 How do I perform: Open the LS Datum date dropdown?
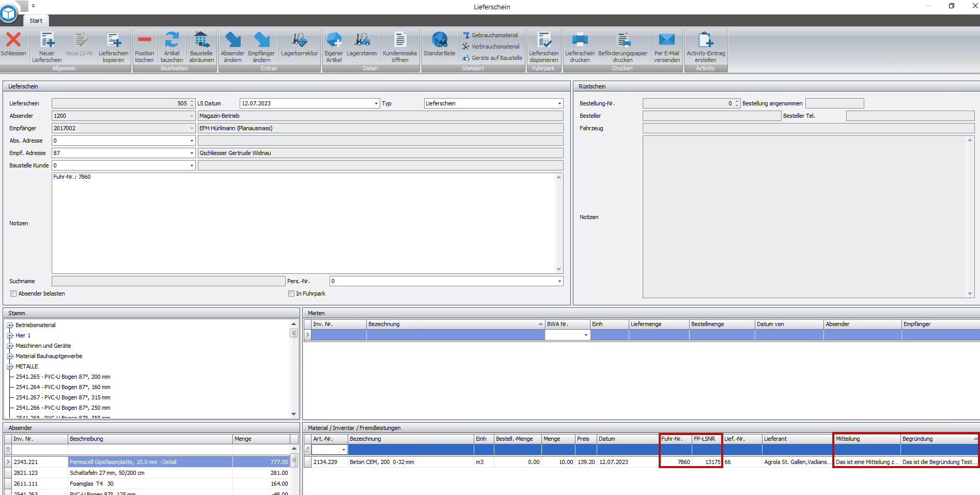pos(376,103)
